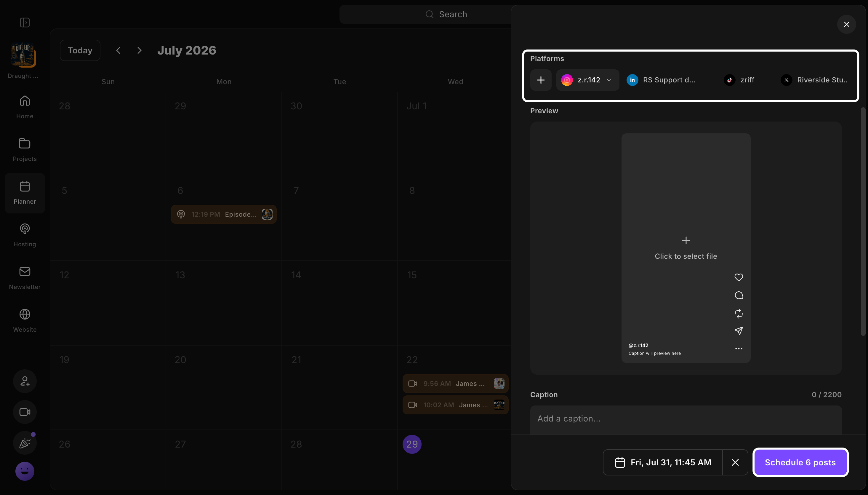Viewport: 868px width, 495px height.
Task: Click Schedule 6 posts button
Action: [800, 462]
